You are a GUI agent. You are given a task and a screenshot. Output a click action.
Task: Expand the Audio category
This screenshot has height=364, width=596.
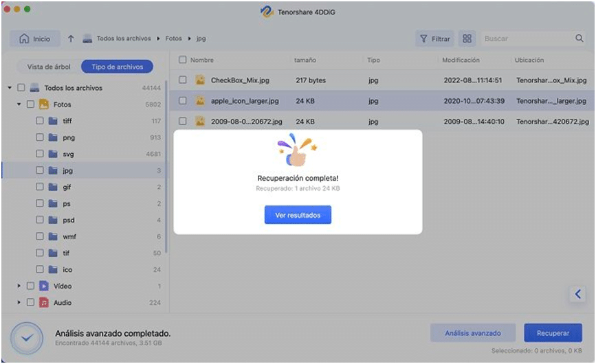tap(19, 302)
